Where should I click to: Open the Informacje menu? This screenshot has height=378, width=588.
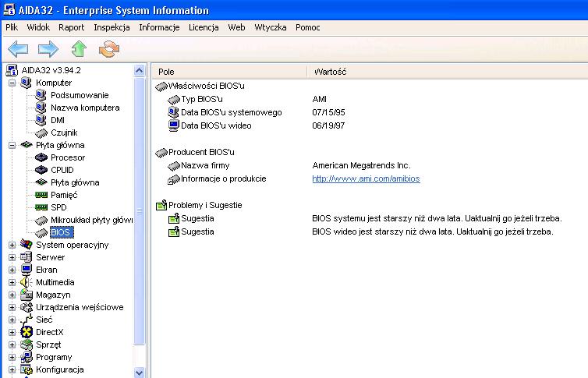(159, 27)
